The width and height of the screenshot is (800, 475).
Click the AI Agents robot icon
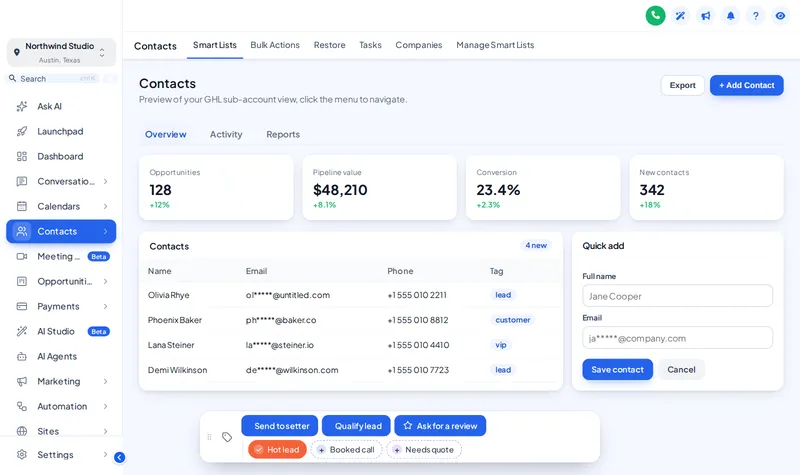(x=21, y=356)
